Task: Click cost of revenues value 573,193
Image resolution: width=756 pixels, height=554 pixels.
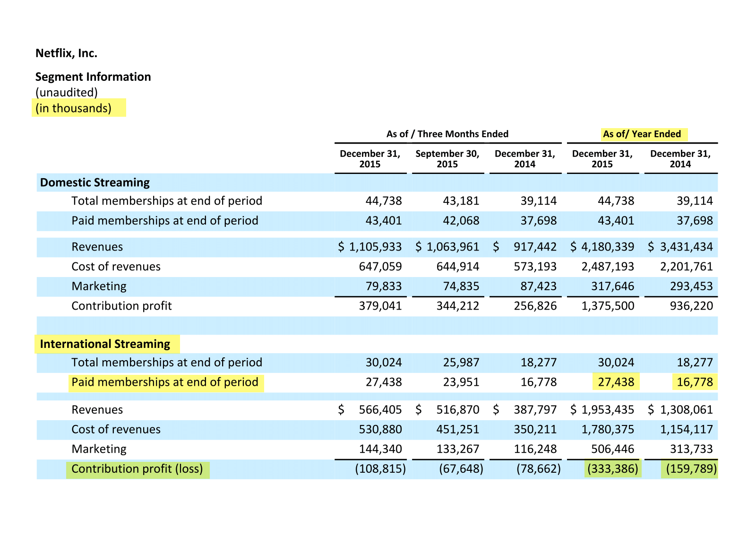Action: point(535,267)
